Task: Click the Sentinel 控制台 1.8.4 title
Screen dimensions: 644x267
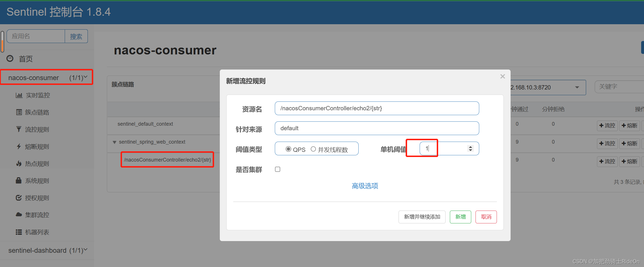Action: pos(58,12)
